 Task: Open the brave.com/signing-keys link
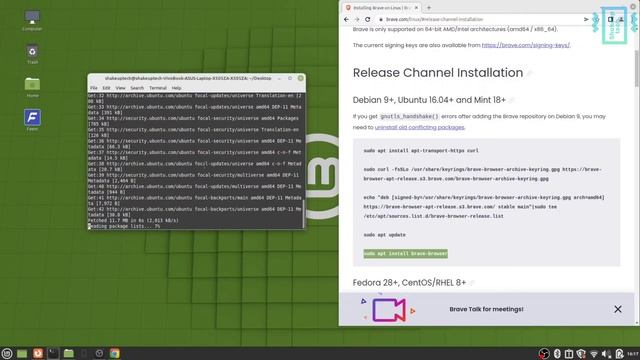[526, 45]
